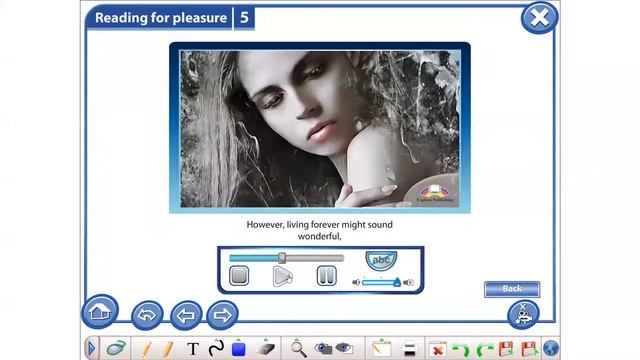The width and height of the screenshot is (640, 360).
Task: Click the Back button
Action: tap(512, 289)
